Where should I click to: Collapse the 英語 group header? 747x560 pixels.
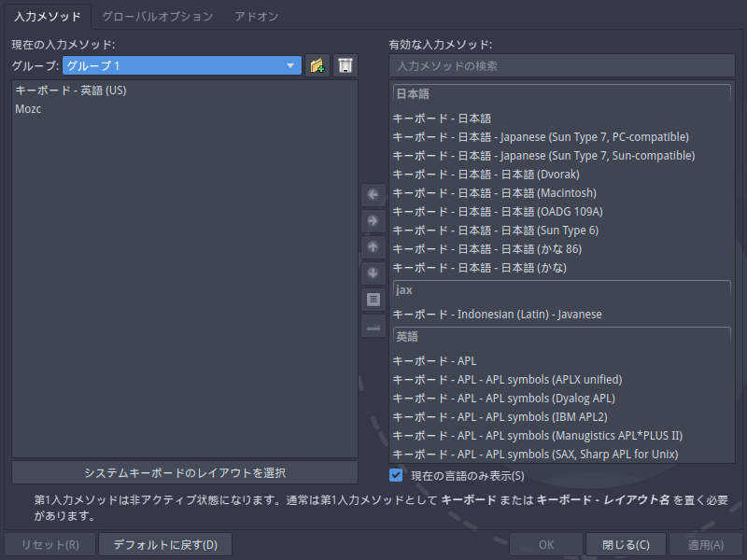[x=562, y=337]
